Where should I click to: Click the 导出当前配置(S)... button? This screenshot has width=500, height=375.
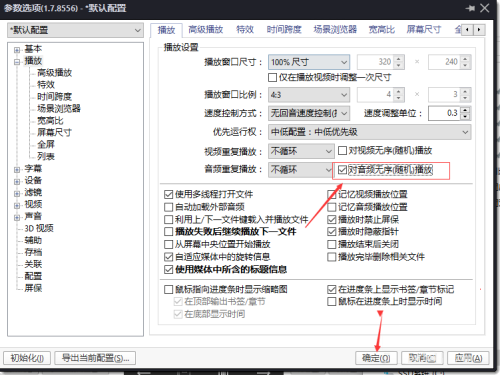95,358
